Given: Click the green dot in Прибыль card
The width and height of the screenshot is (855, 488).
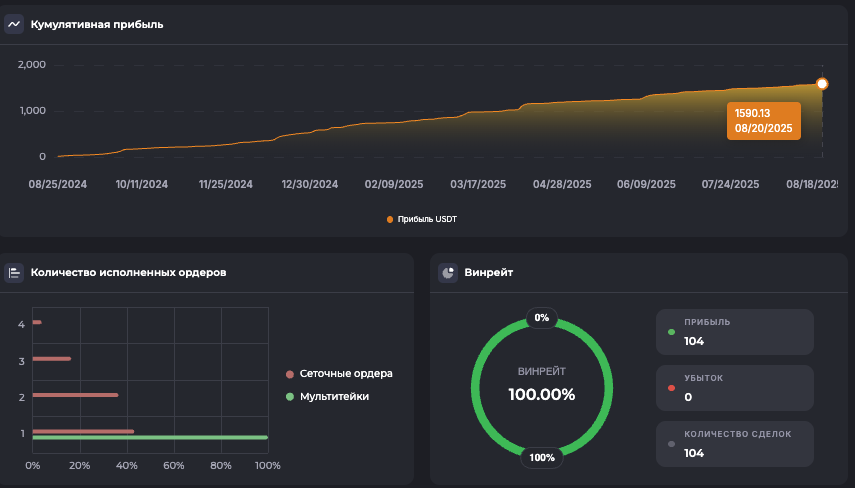Looking at the screenshot, I should pyautogui.click(x=671, y=331).
